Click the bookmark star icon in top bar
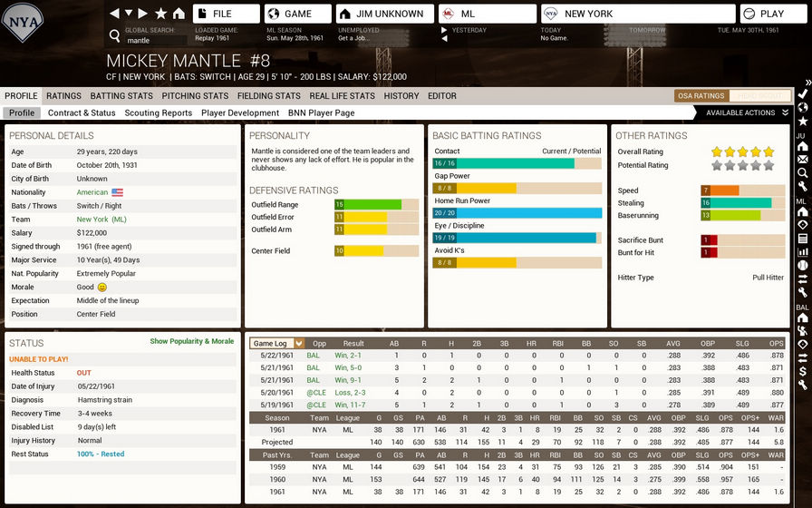 point(160,14)
